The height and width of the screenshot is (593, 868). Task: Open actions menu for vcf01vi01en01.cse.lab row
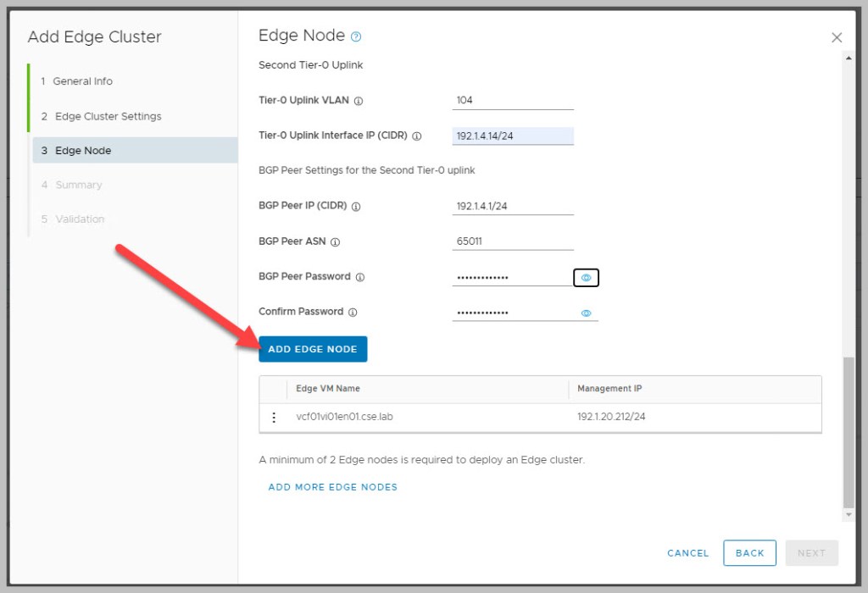pyautogui.click(x=274, y=418)
